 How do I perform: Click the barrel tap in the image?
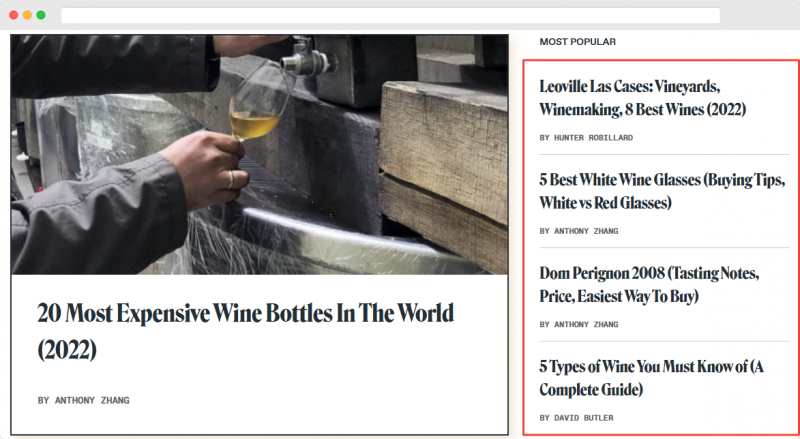click(x=305, y=58)
